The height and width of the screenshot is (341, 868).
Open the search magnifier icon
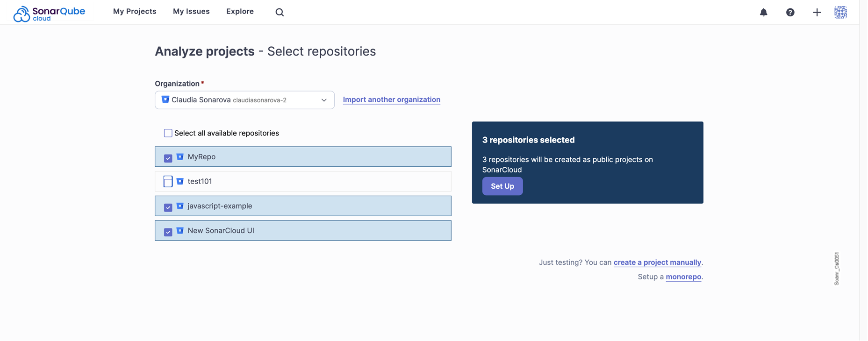coord(280,13)
